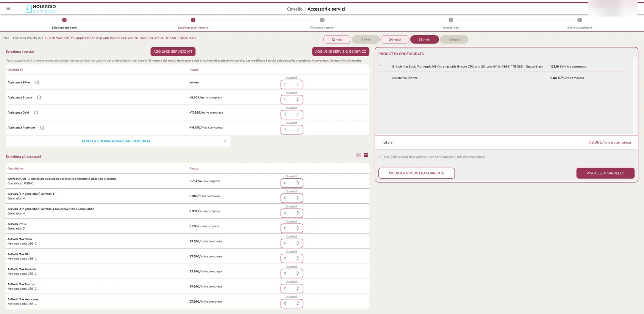Viewport: 644px width, 314px height.
Task: Select 18 mesi rental duration
Action: point(366,39)
